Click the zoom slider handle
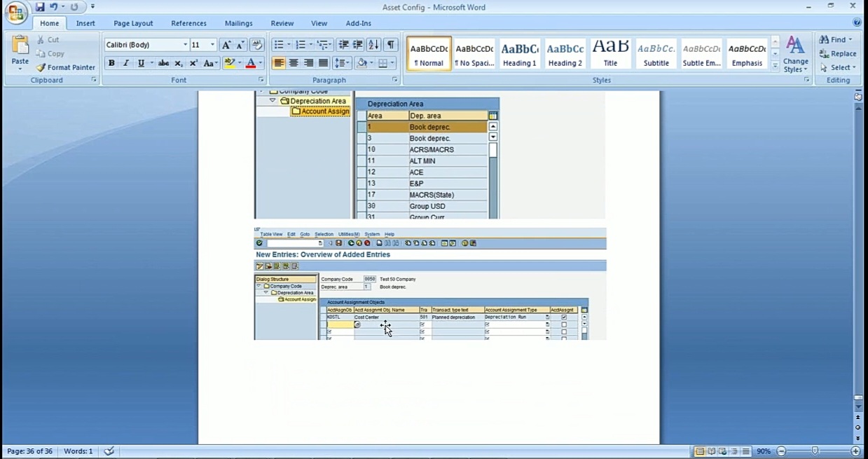Image resolution: width=868 pixels, height=459 pixels. click(815, 451)
